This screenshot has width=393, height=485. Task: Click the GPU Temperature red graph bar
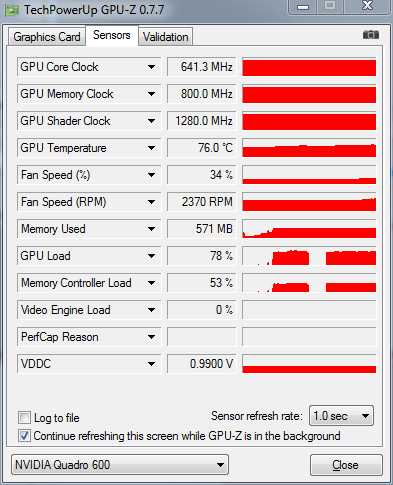[309, 148]
